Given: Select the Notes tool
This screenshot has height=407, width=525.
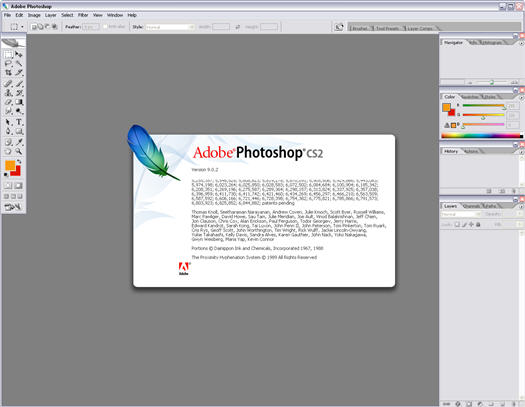Looking at the screenshot, I should click(x=8, y=142).
